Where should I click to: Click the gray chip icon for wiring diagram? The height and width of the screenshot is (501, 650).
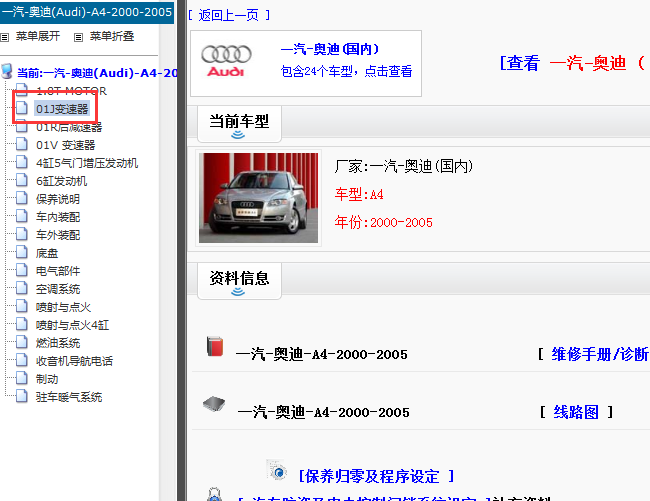point(214,403)
